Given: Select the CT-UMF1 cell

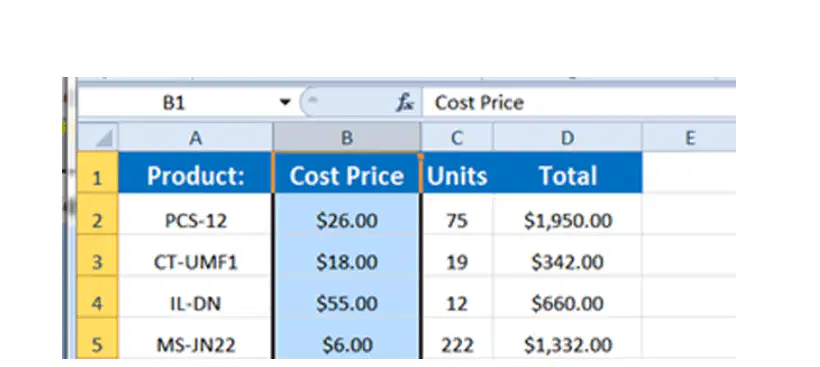Looking at the screenshot, I should coord(196,256).
